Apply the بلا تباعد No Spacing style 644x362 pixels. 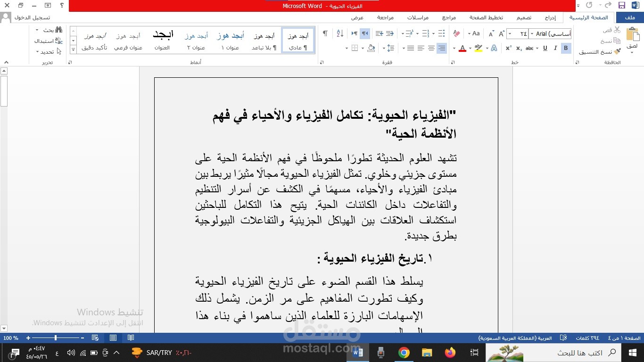tap(264, 41)
